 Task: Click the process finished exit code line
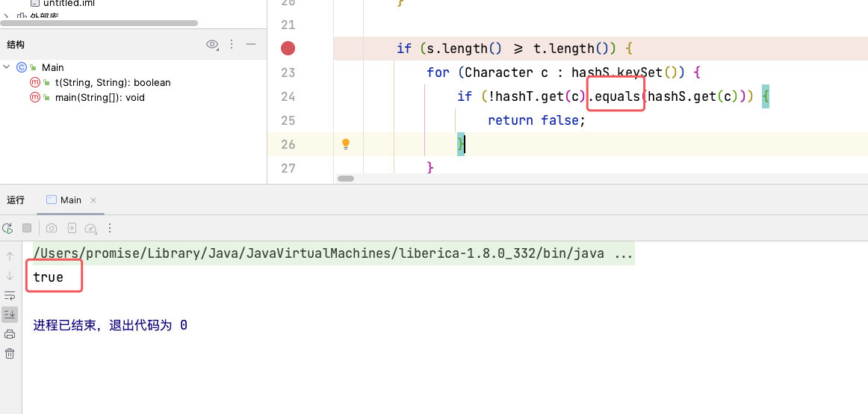110,325
